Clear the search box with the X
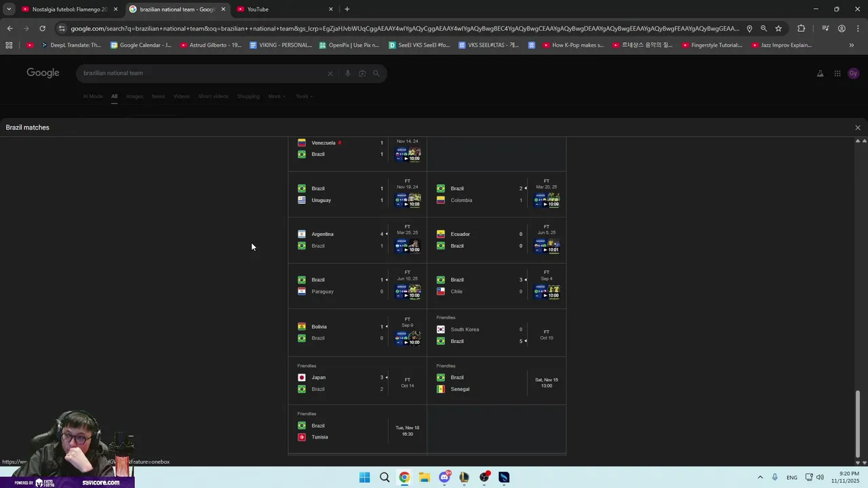 pos(330,73)
